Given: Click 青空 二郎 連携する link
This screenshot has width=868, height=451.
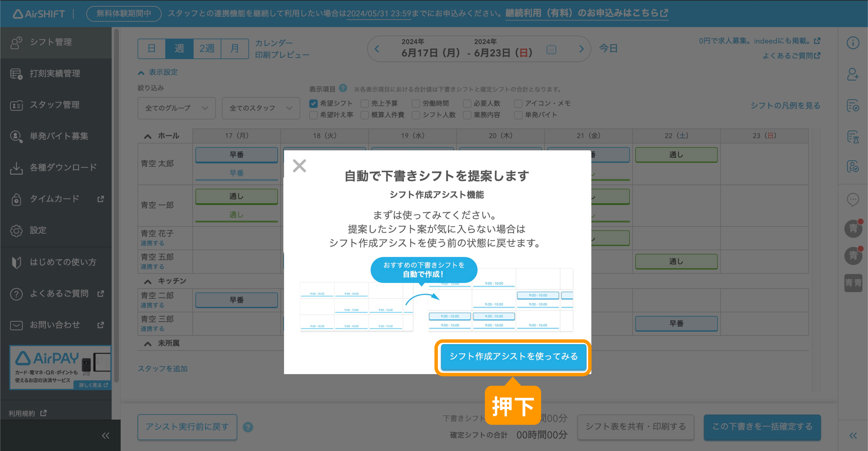Looking at the screenshot, I should [x=152, y=305].
